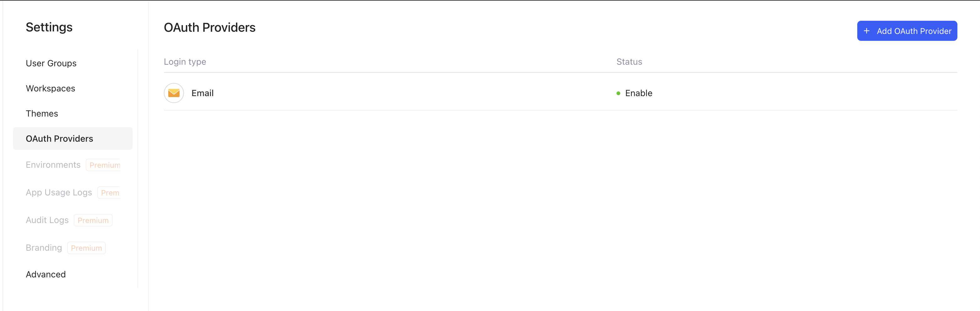Open App Usage Logs in the sidebar
Image resolution: width=980 pixels, height=311 pixels.
coord(59,193)
